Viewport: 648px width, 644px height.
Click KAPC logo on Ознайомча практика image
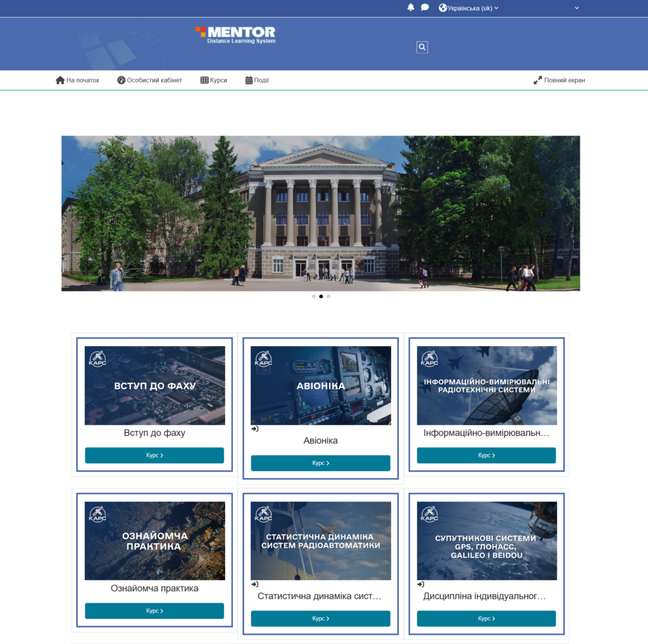(97, 514)
